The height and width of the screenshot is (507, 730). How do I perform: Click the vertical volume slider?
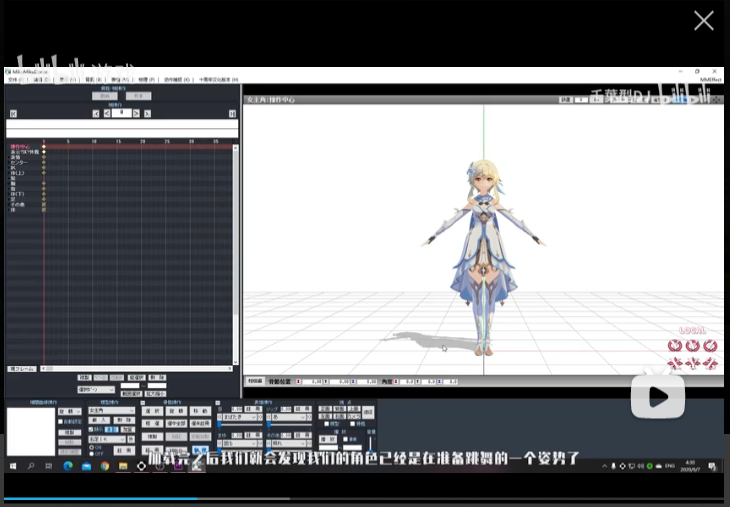click(x=371, y=443)
